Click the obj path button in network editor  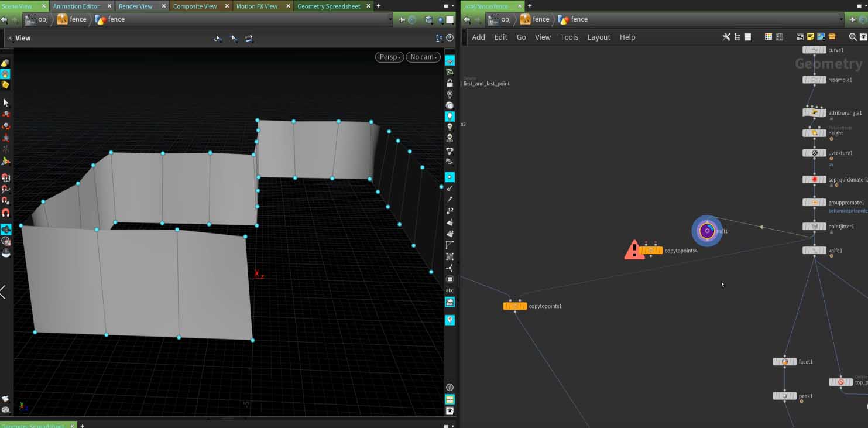tap(500, 19)
